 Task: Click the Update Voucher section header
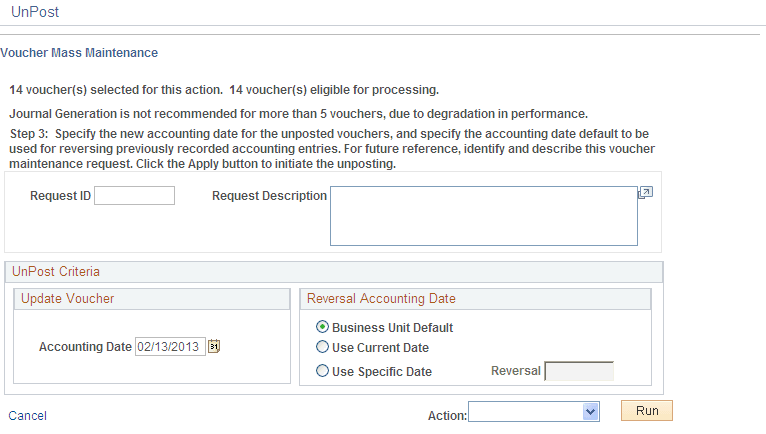67,298
